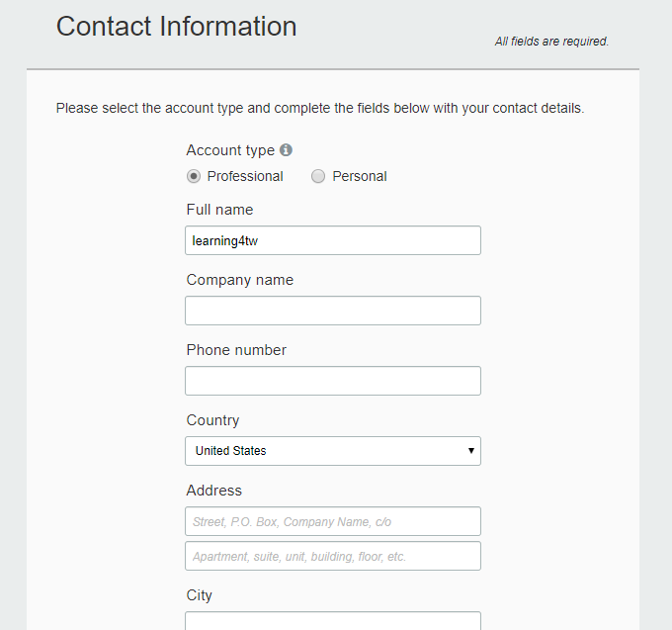The height and width of the screenshot is (630, 672).
Task: Choose the Personal account type radio button
Action: [x=318, y=177]
